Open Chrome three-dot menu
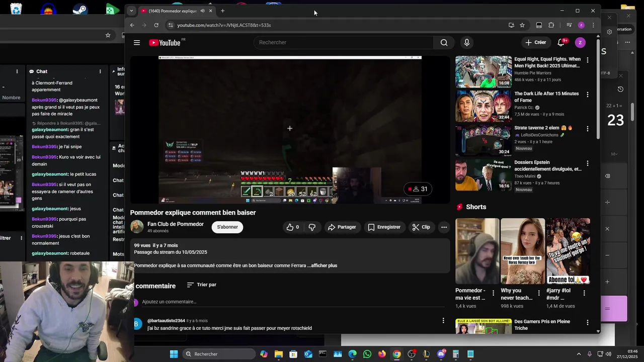This screenshot has height=362, width=644. 593,25
